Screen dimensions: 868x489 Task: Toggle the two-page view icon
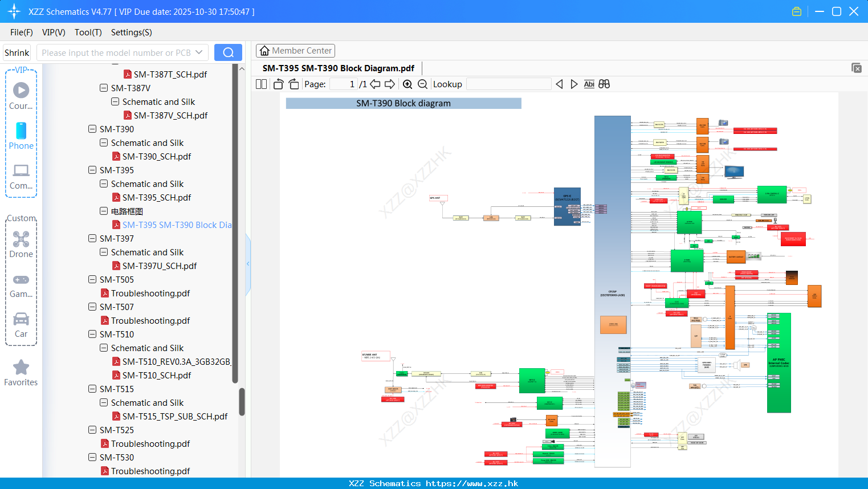tap(262, 84)
